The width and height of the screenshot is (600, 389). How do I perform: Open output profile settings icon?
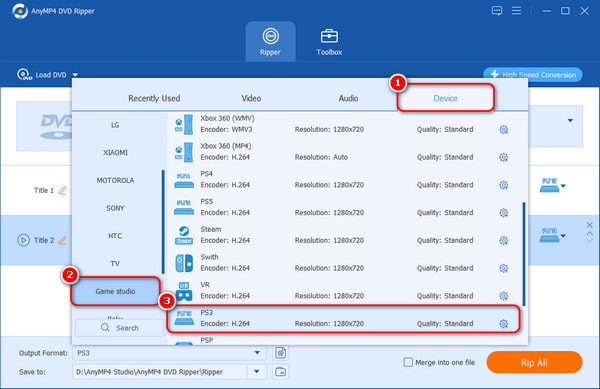280,353
